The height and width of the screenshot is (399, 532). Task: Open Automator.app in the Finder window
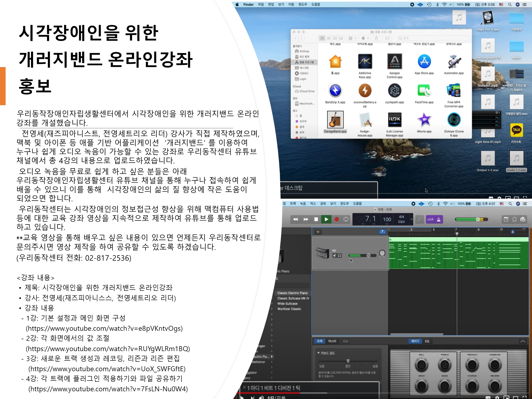[x=454, y=61]
